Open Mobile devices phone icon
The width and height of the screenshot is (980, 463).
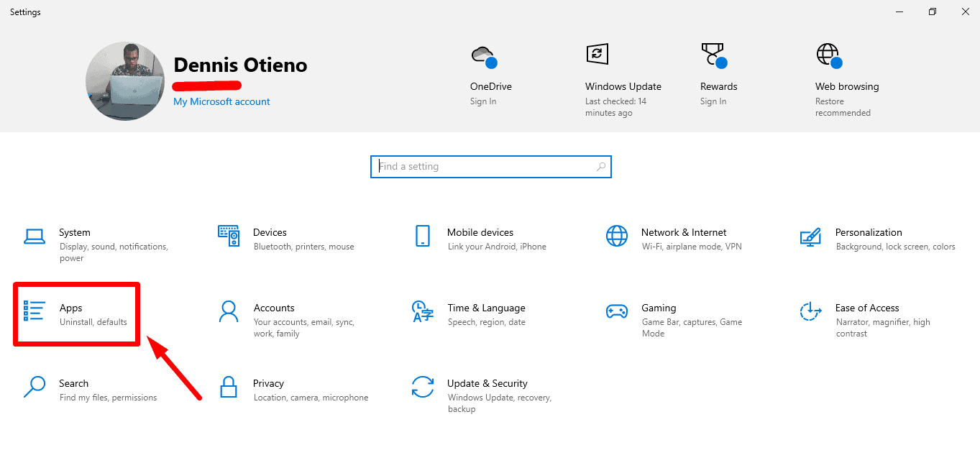pyautogui.click(x=422, y=236)
